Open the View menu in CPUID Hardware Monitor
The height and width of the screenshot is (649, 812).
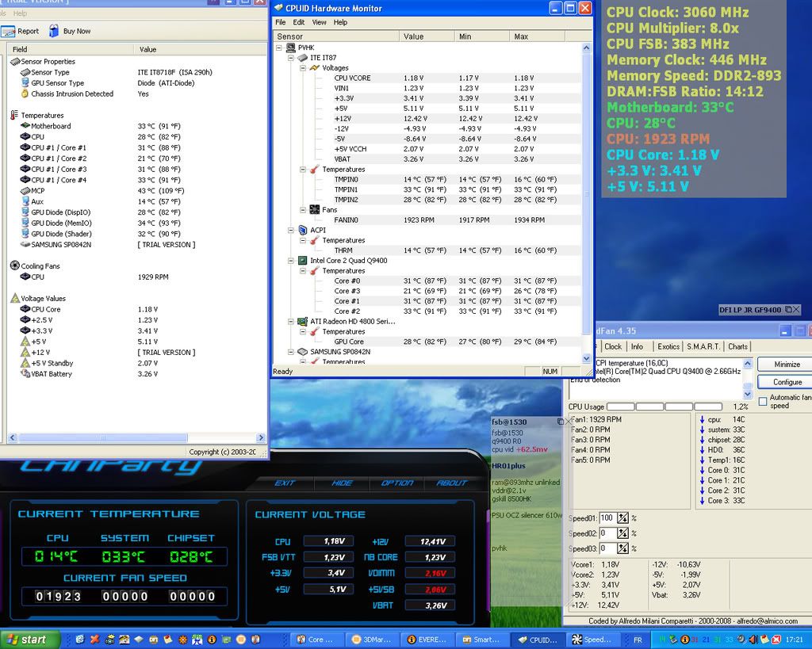[x=320, y=22]
